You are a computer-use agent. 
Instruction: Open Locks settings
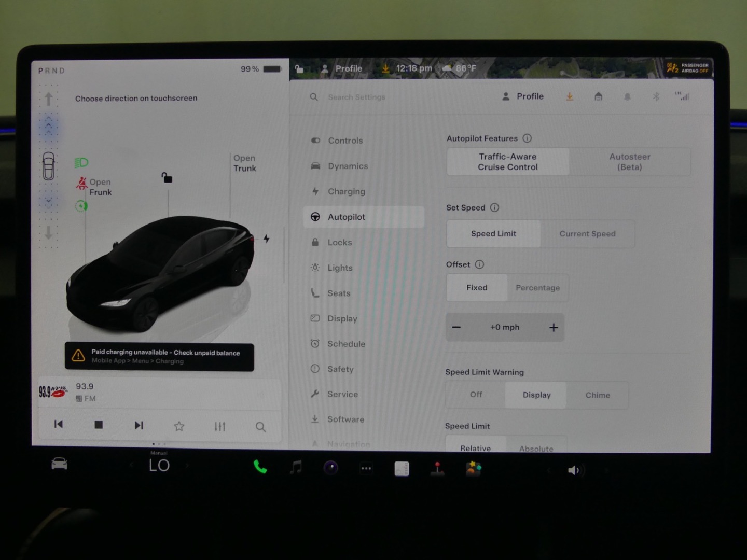click(x=364, y=242)
